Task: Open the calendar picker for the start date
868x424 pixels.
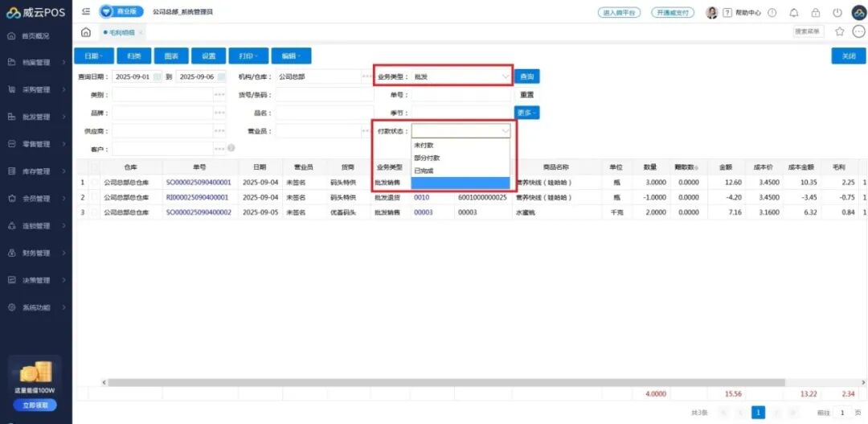Action: coord(157,77)
